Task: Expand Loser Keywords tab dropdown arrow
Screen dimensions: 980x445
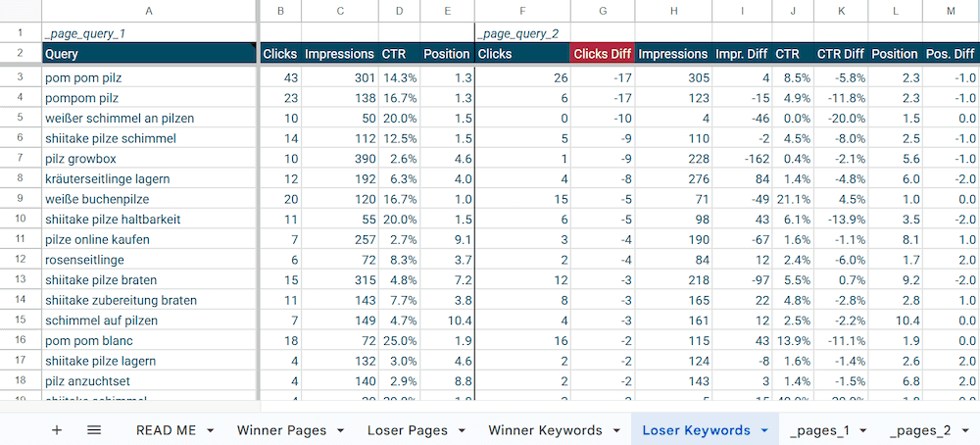Action: [x=763, y=430]
